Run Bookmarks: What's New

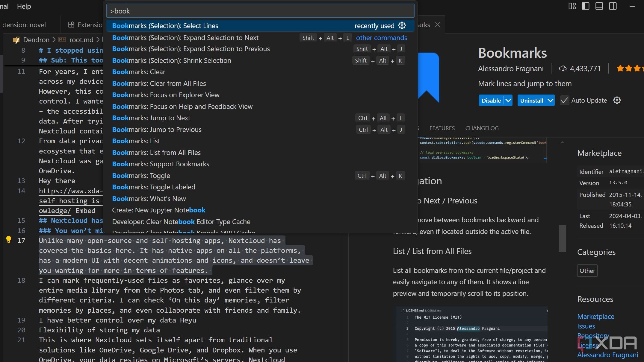(x=260, y=199)
